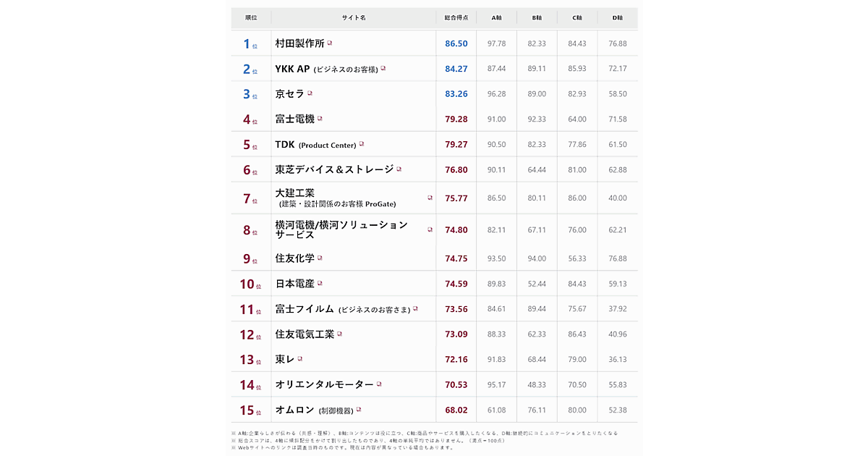Open external link icon for 東芝デバイス＆ストレージ
868x456 pixels.
[x=399, y=169]
